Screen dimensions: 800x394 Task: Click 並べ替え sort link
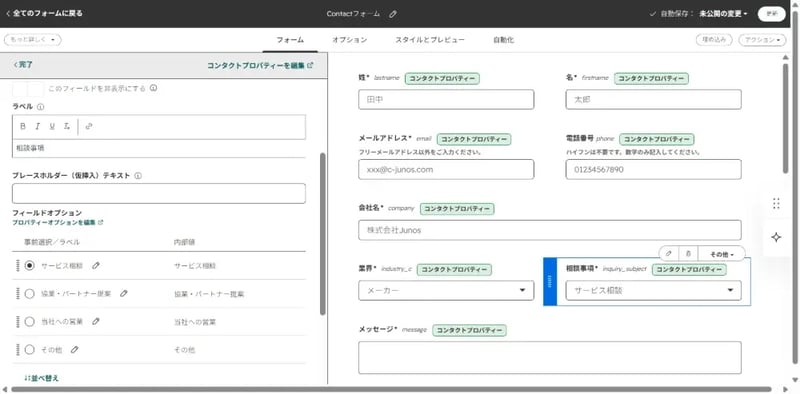pyautogui.click(x=41, y=378)
